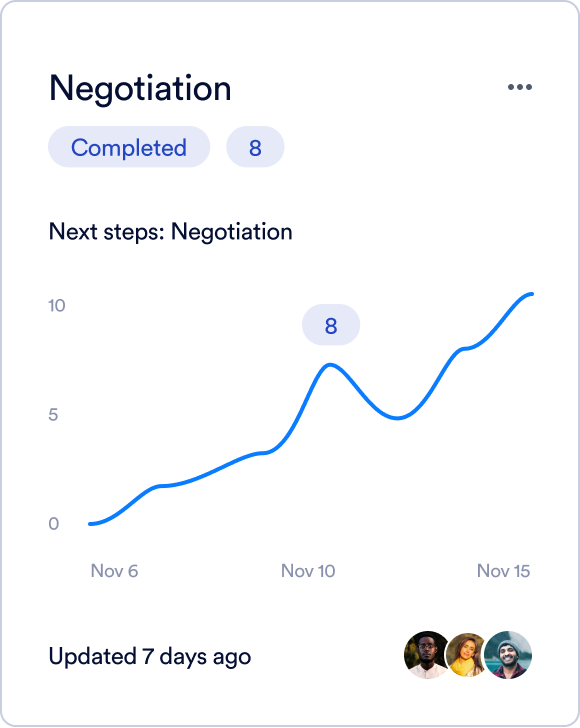Click the avatar of man wearing beanie
The height and width of the screenshot is (728, 580).
tap(508, 655)
